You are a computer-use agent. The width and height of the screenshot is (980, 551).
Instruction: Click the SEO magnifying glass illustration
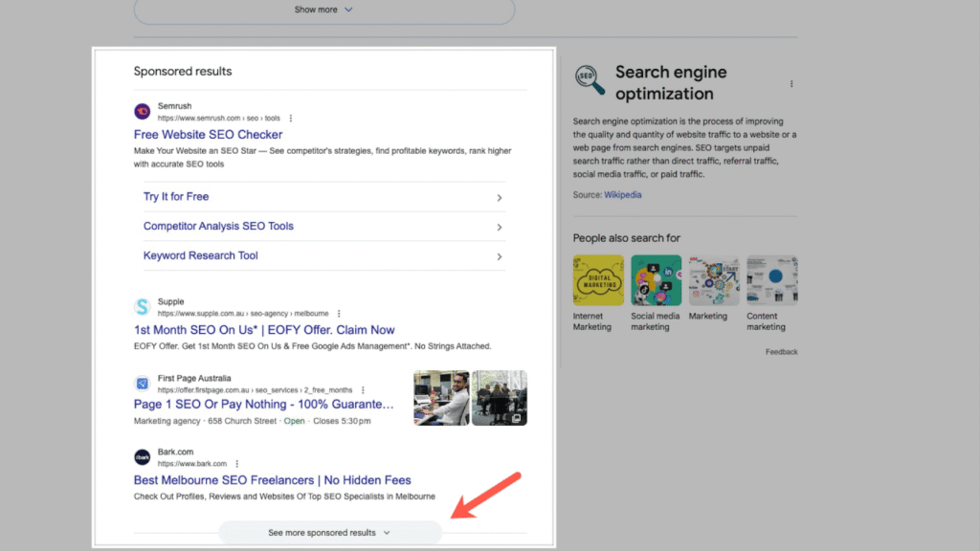click(x=587, y=78)
